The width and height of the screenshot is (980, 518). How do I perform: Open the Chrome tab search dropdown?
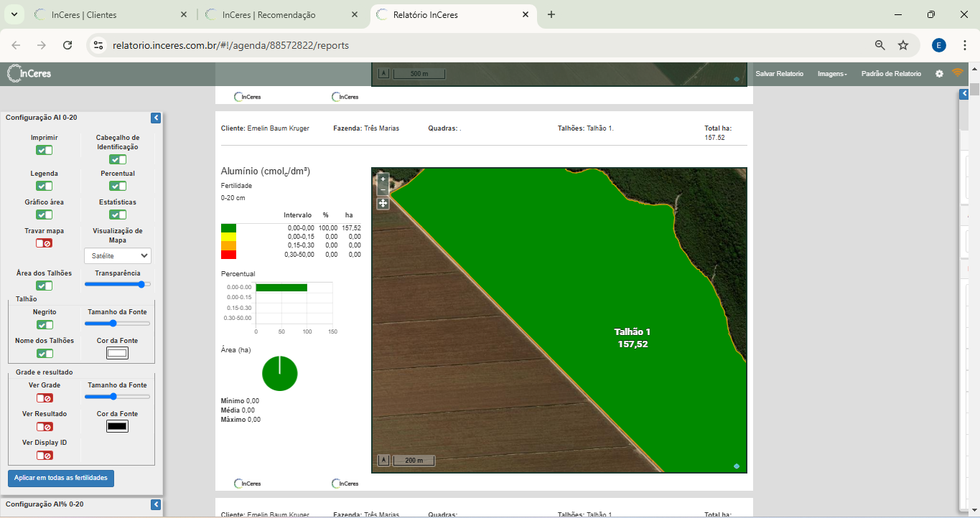pyautogui.click(x=14, y=14)
